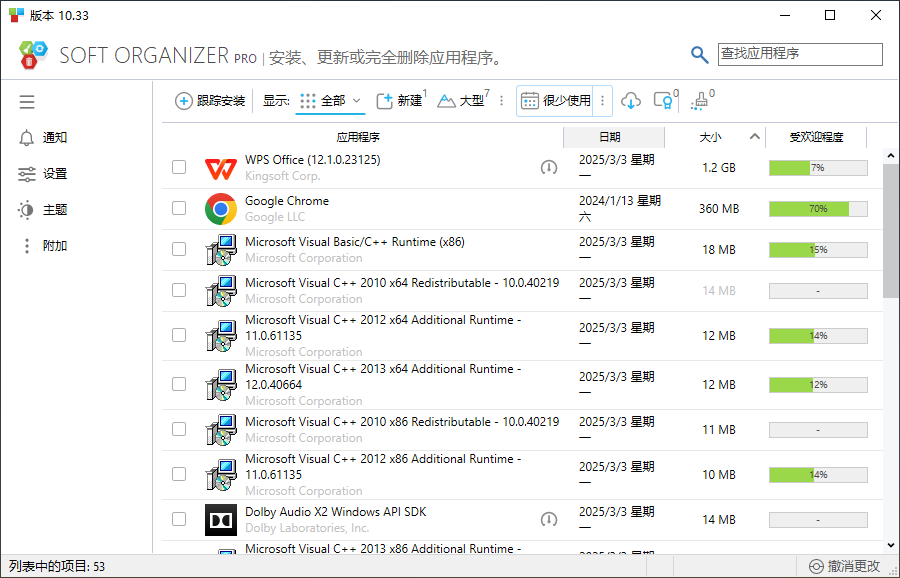900x578 pixels.
Task: Click the 18 MB size value
Action: (719, 250)
